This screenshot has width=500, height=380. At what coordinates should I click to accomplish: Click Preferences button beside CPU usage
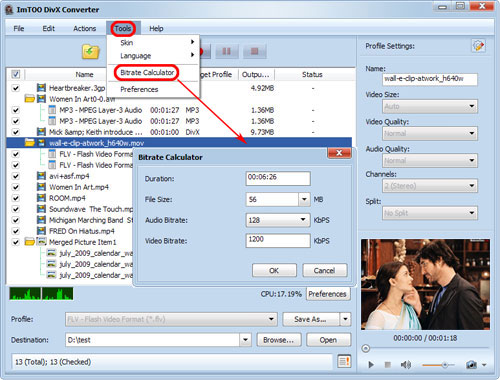coord(328,294)
